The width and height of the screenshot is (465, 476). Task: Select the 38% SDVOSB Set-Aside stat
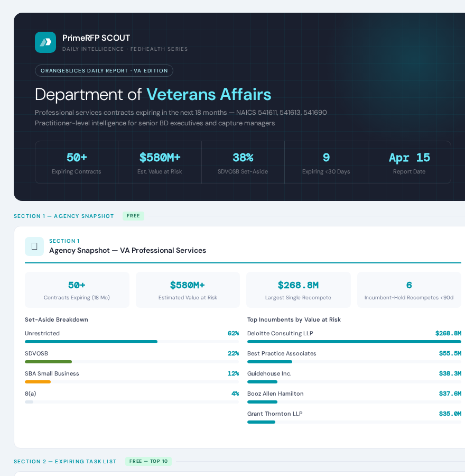(x=243, y=162)
